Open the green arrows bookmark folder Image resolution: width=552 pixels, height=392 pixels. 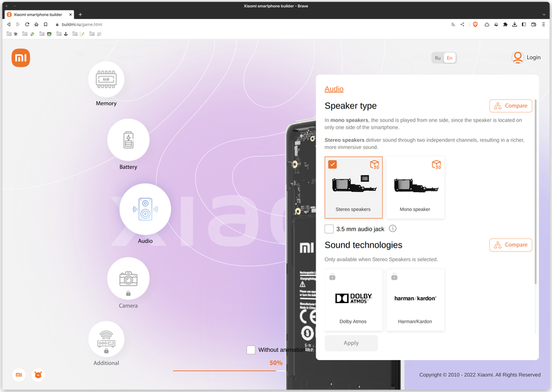(x=28, y=34)
